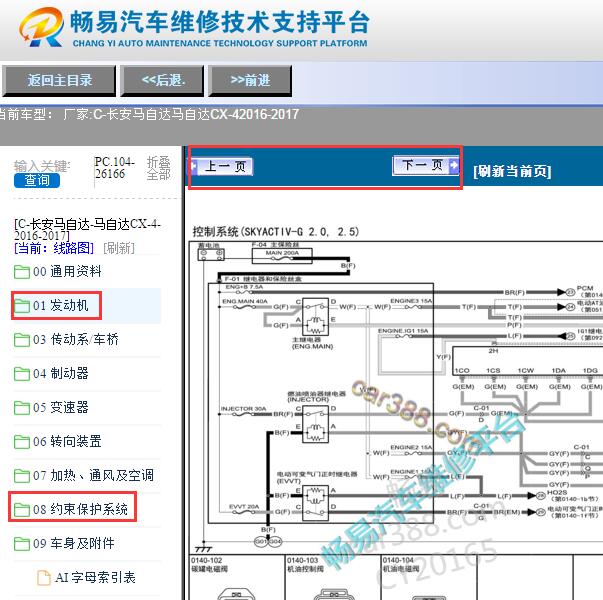The height and width of the screenshot is (600, 603).
Task: Click the 查询 search button
Action: tap(37, 180)
